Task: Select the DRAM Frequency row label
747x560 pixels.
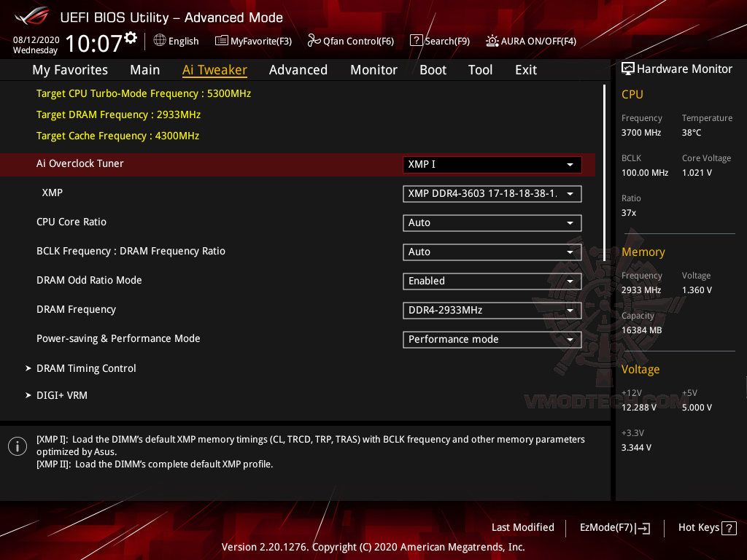Action: 76,309
